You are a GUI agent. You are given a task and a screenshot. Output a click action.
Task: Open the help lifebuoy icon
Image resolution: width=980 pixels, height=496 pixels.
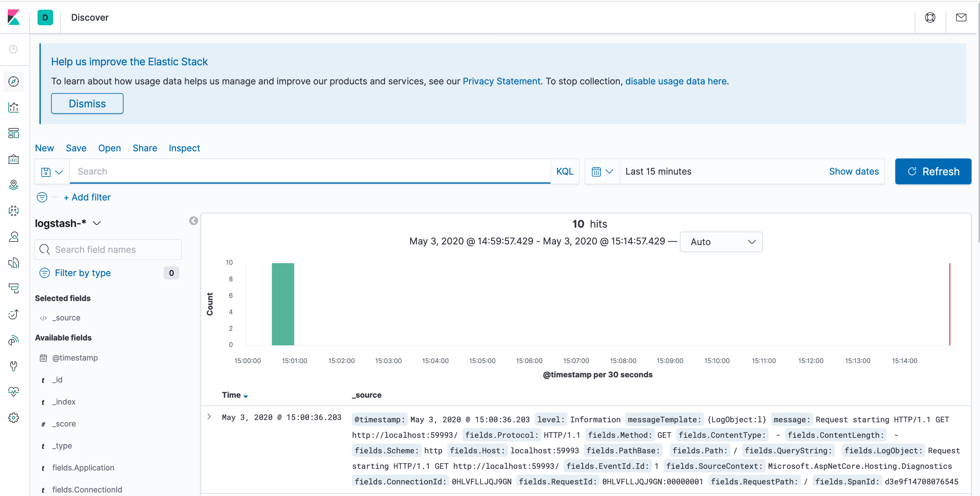click(930, 17)
